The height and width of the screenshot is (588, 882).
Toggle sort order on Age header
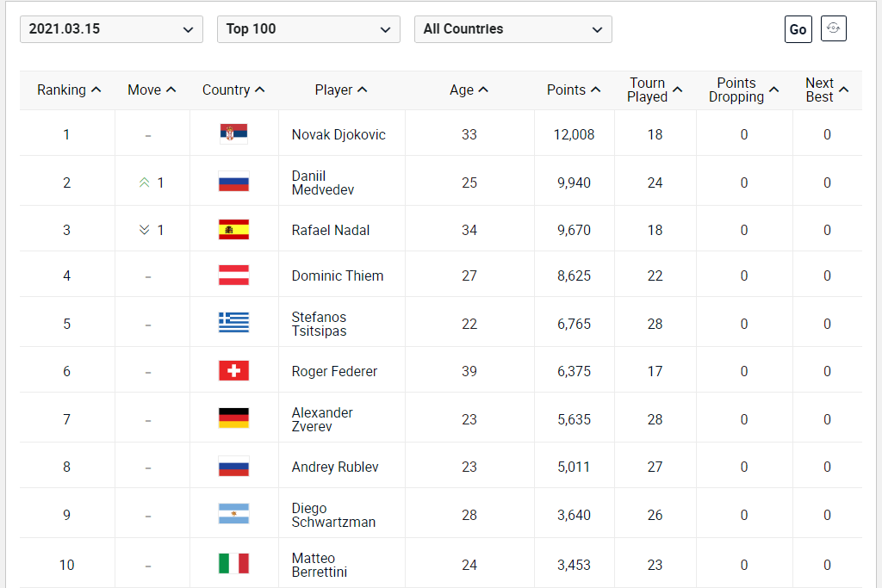(469, 90)
